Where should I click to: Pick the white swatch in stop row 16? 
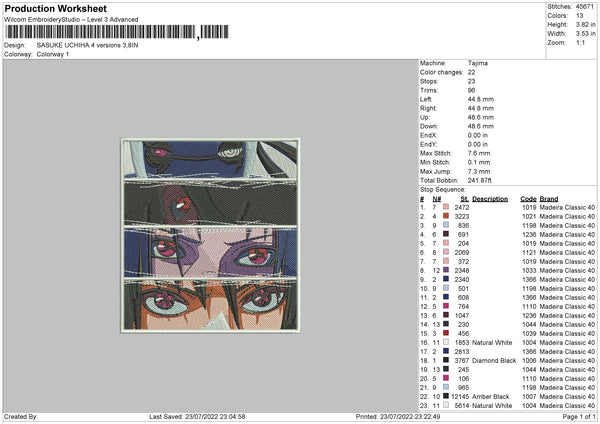tap(446, 342)
